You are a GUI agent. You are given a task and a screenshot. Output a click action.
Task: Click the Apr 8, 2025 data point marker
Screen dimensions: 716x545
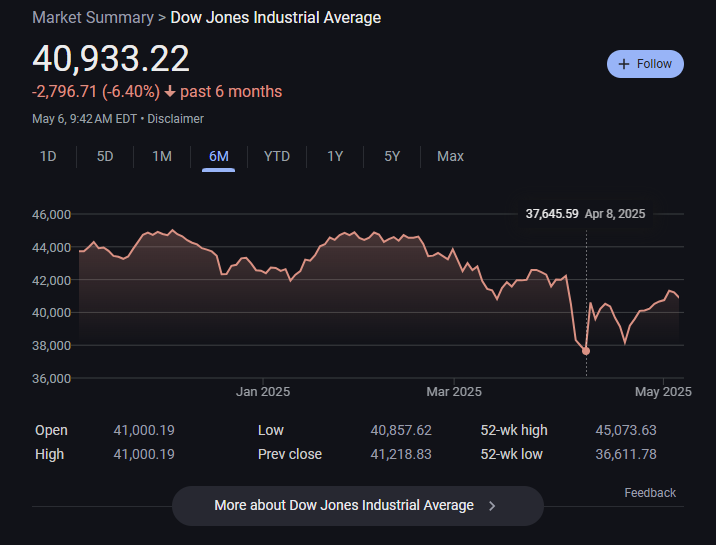pos(586,351)
